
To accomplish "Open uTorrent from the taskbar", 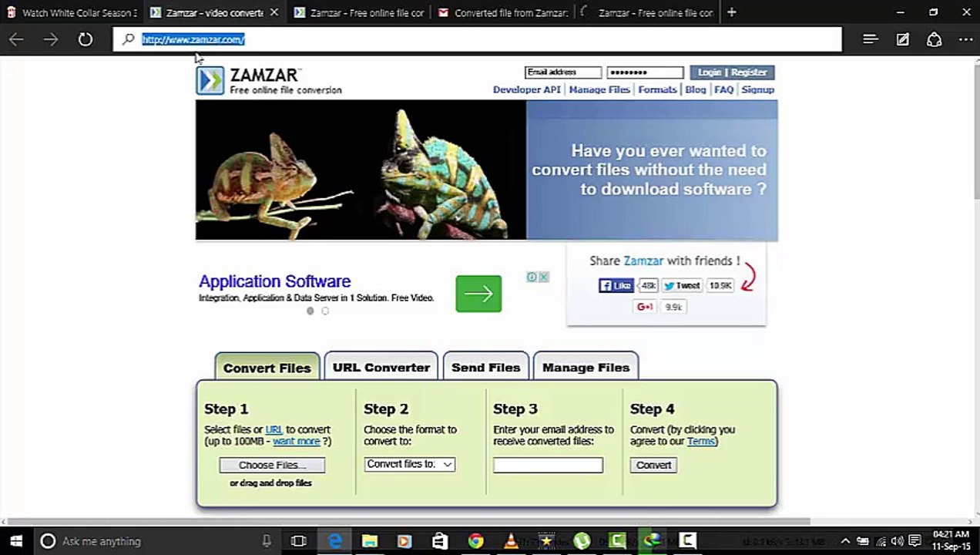I will (582, 541).
